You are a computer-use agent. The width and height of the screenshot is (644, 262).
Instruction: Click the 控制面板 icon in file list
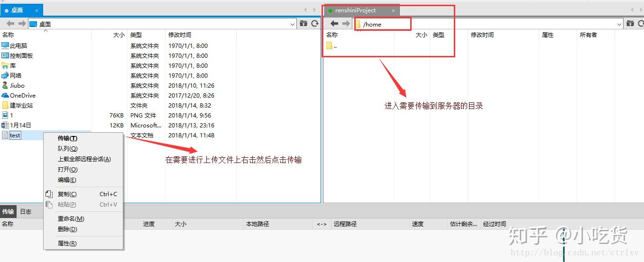click(x=5, y=55)
